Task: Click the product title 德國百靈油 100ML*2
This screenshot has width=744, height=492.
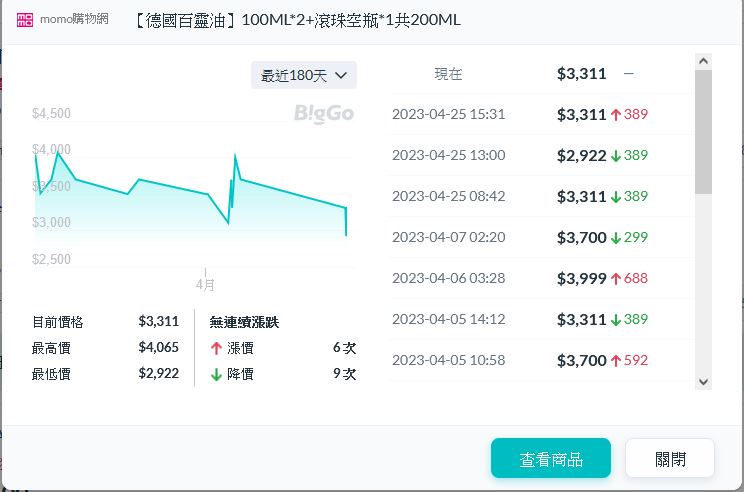Action: pos(296,21)
